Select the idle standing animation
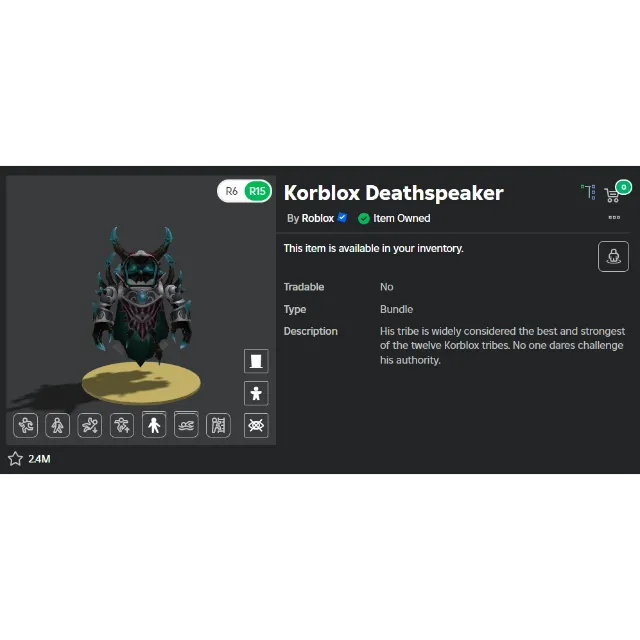Screen dimensions: 640x640 (154, 426)
